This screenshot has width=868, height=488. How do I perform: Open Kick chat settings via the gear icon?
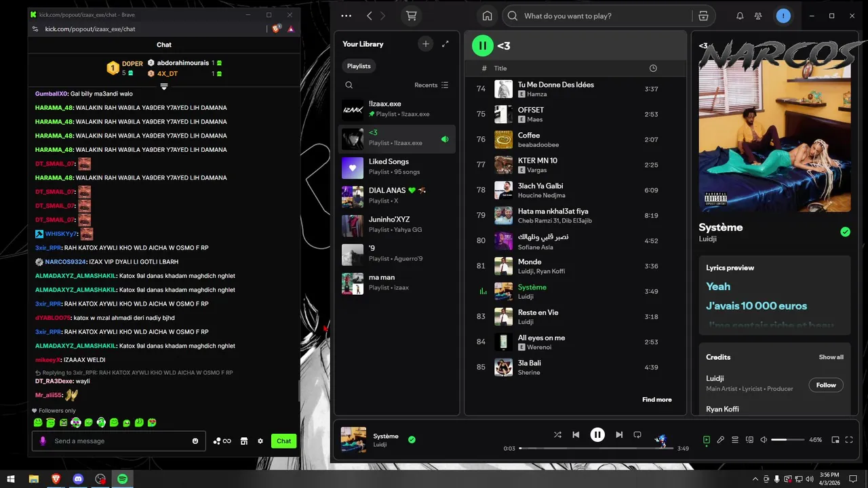(260, 441)
